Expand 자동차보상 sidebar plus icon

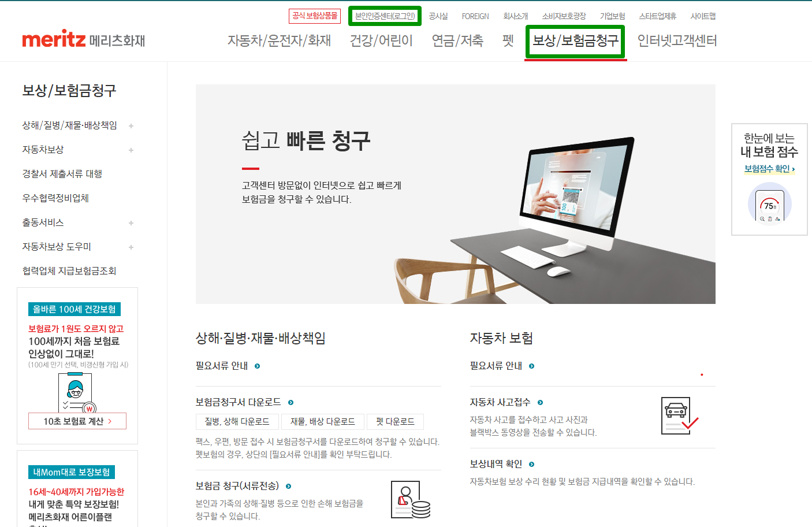(x=131, y=150)
